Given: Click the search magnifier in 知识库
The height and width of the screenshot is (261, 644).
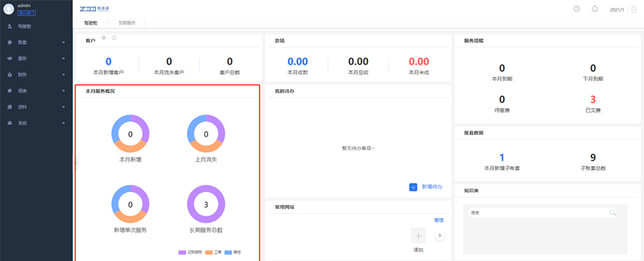Looking at the screenshot, I should (x=613, y=213).
